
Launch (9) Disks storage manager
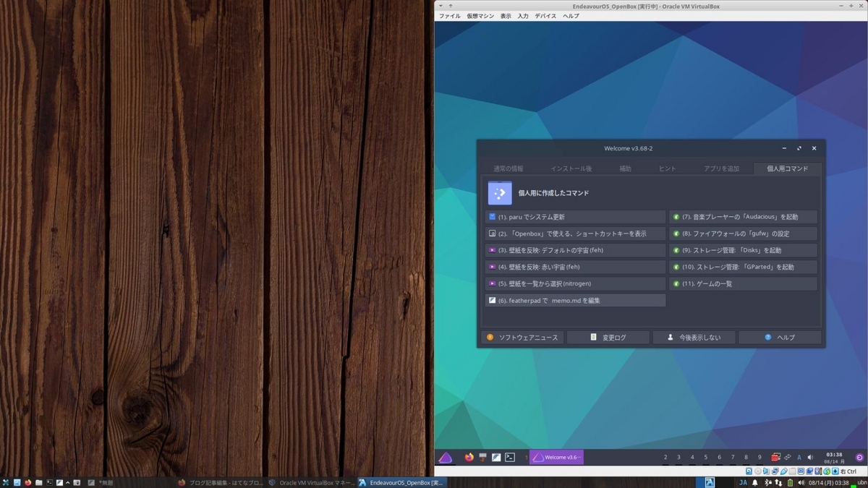click(x=744, y=250)
